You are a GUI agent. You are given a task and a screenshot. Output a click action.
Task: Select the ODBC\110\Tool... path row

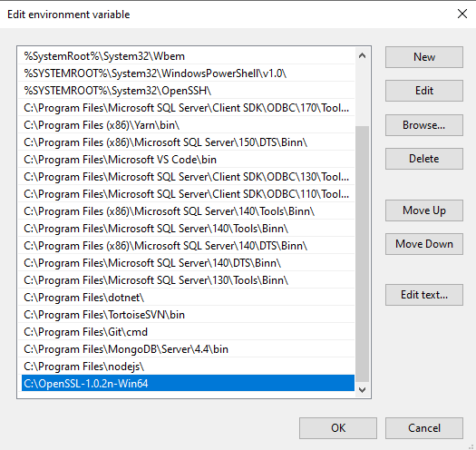tap(187, 194)
